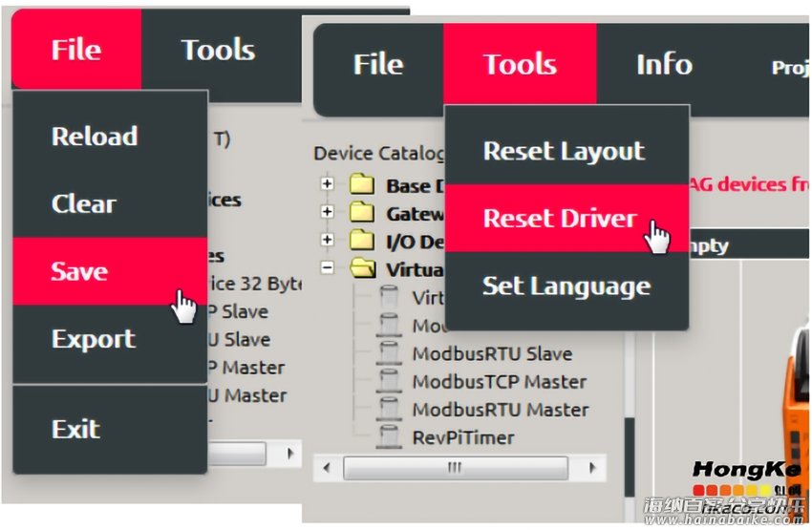Choose Set Language from Tools menu

pos(567,286)
